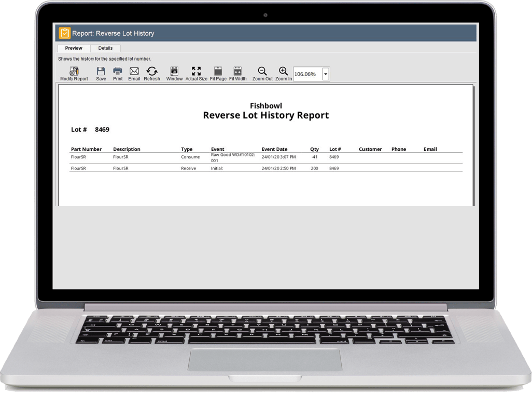Click the Raw Good WO#10102 event cell
Screen dimensions: 532x398
233,158
